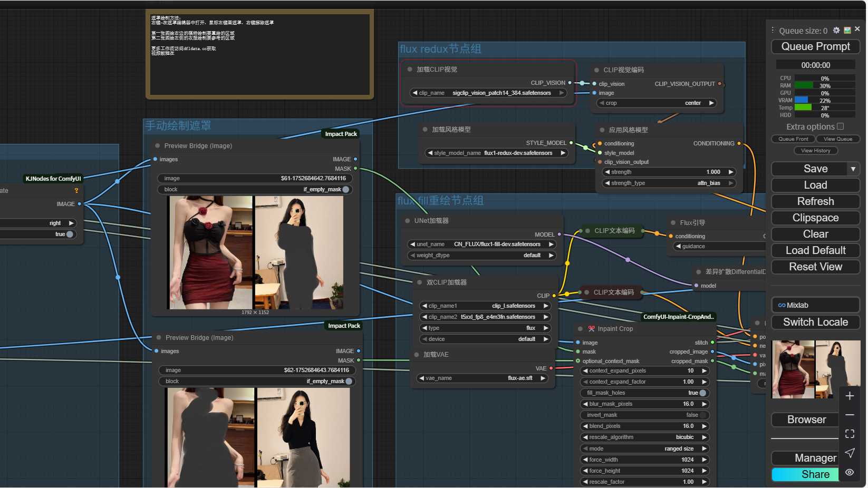Image resolution: width=868 pixels, height=488 pixels.
Task: Open the crop center dropdown
Action: pos(657,103)
